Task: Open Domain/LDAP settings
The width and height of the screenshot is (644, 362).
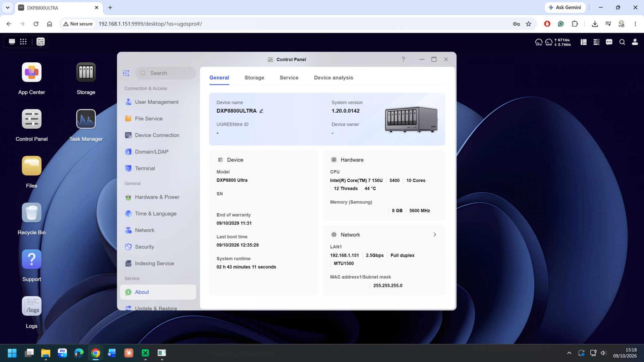Action: [158, 152]
